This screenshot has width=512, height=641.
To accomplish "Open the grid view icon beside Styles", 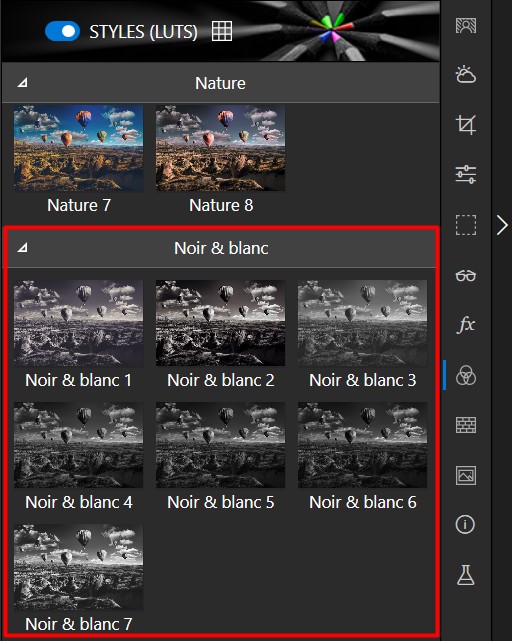I will tap(222, 31).
